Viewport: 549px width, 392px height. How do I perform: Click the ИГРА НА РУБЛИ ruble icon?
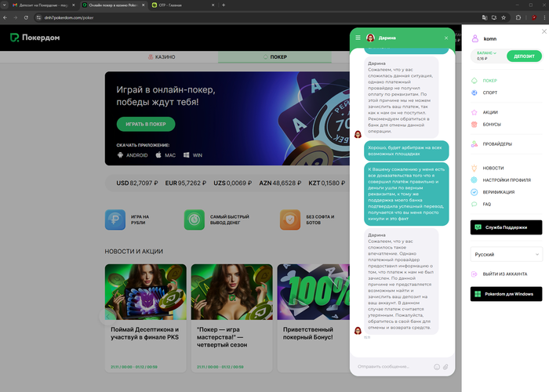[115, 220]
